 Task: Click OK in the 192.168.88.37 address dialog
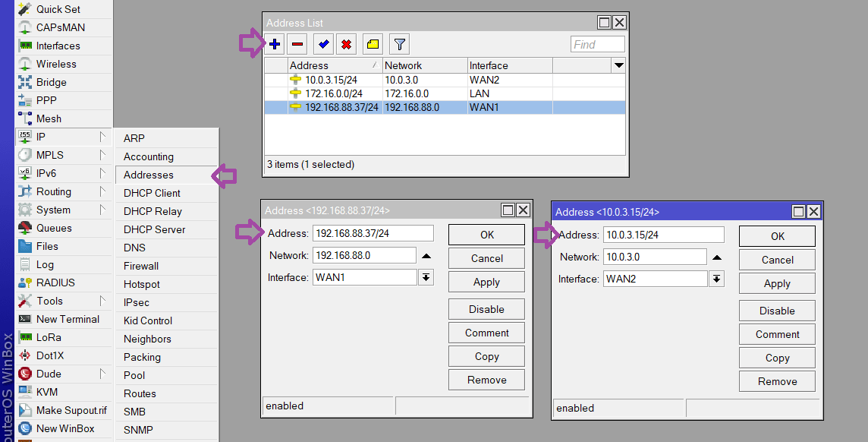pyautogui.click(x=486, y=235)
